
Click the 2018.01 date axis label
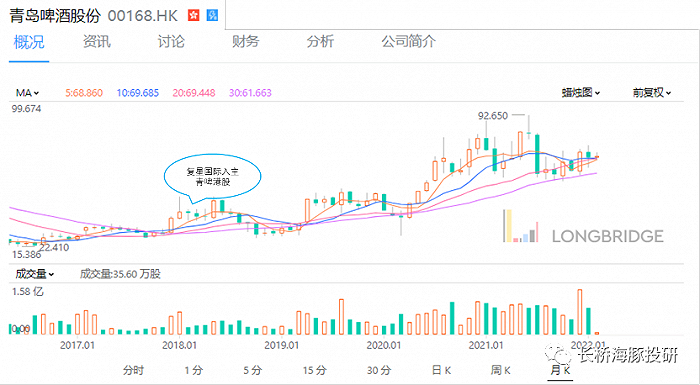pyautogui.click(x=179, y=345)
